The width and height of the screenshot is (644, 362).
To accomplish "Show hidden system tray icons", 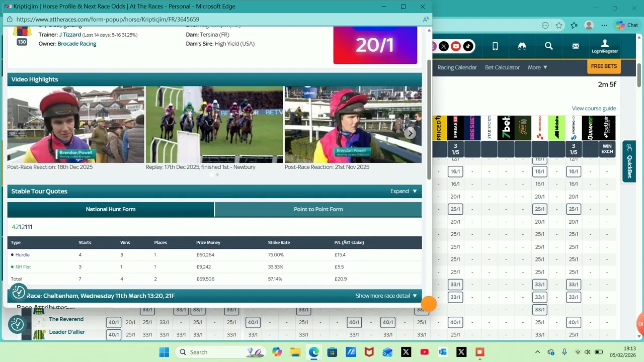I will tap(537, 352).
